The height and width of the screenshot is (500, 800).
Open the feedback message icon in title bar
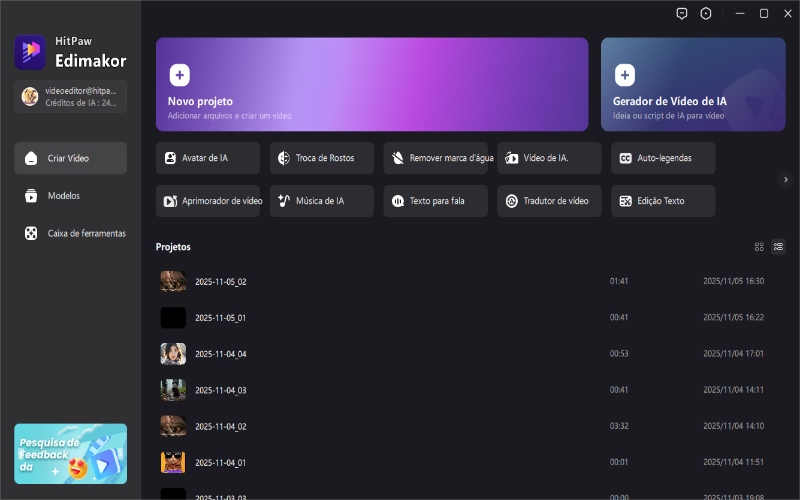coord(682,14)
